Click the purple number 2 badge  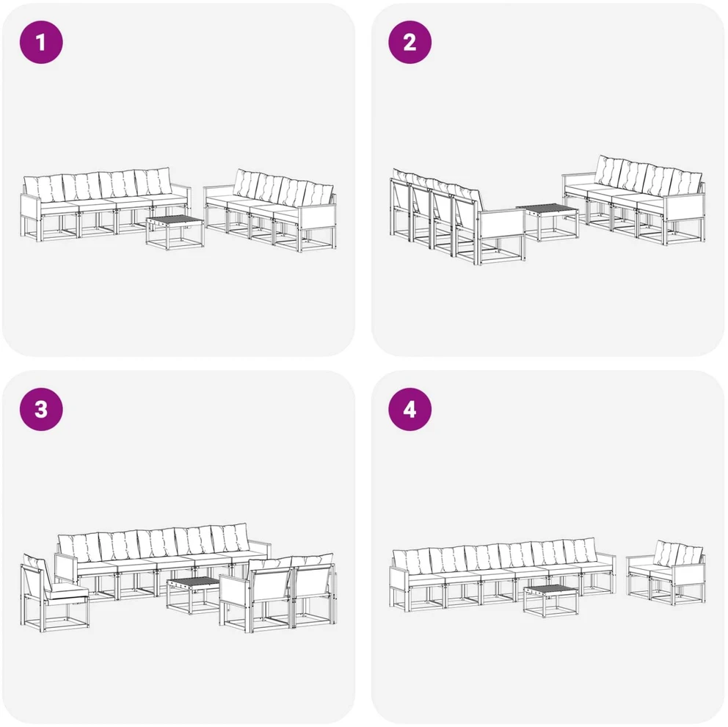click(410, 43)
